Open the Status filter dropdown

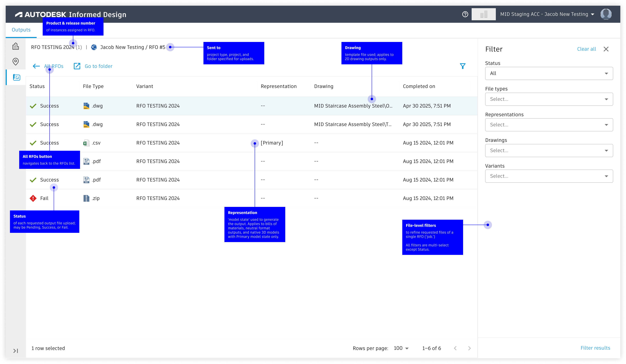[549, 74]
